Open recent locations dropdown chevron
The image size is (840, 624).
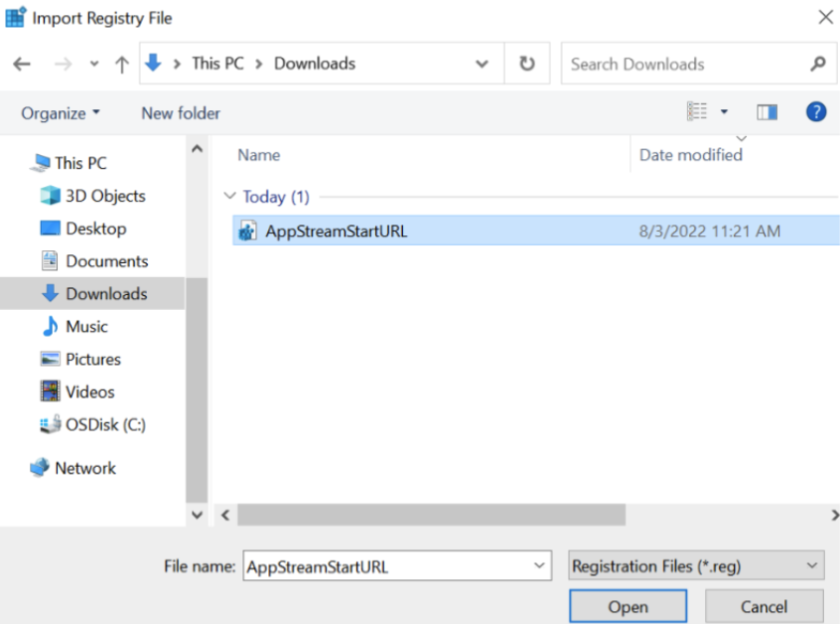94,64
